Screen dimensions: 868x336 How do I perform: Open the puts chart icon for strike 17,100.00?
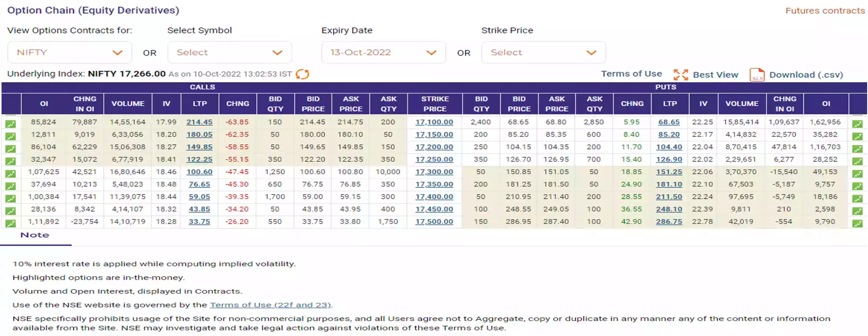(x=857, y=124)
